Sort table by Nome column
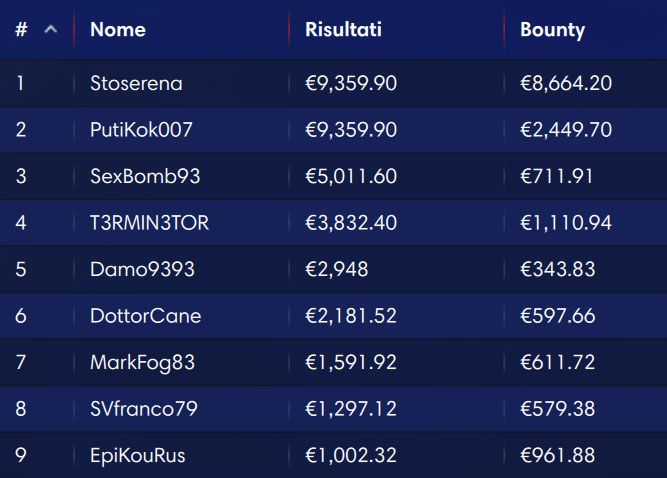 coord(118,29)
